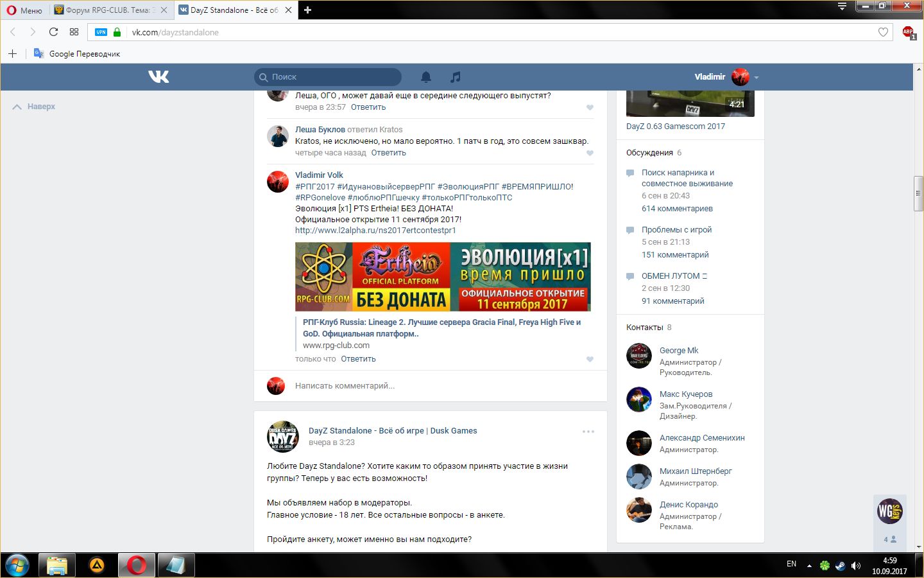Open the Adblock Plus extension icon
The height and width of the screenshot is (578, 924).
click(x=908, y=32)
